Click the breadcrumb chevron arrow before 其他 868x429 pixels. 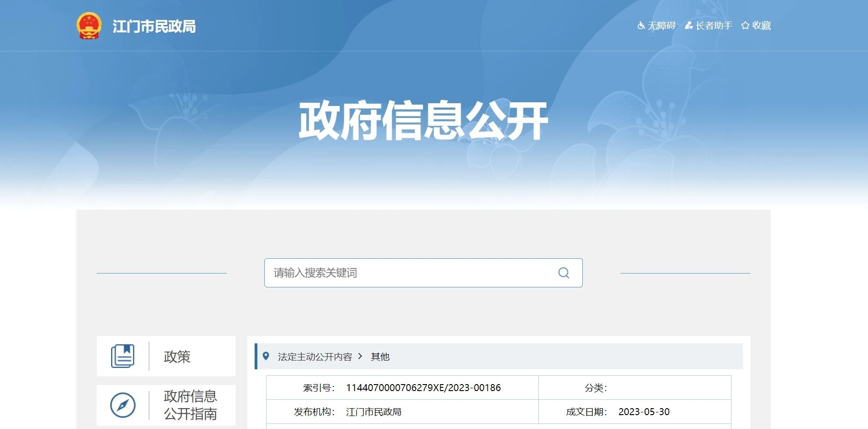tap(360, 356)
